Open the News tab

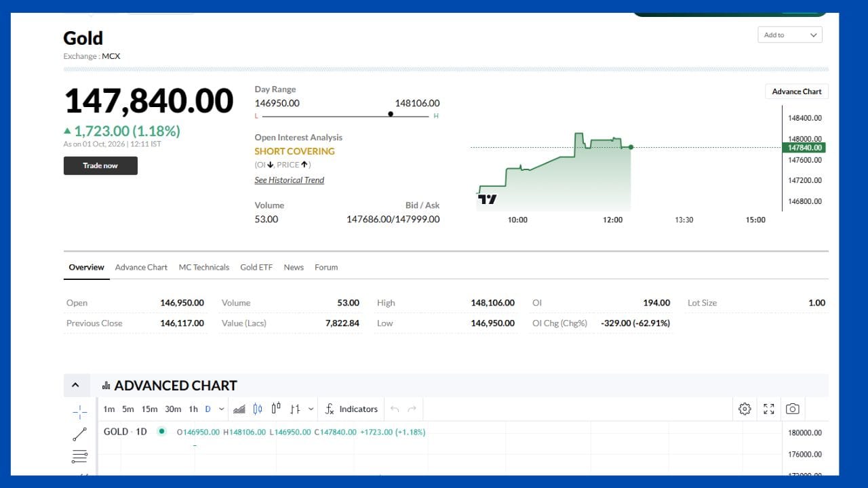(x=294, y=267)
